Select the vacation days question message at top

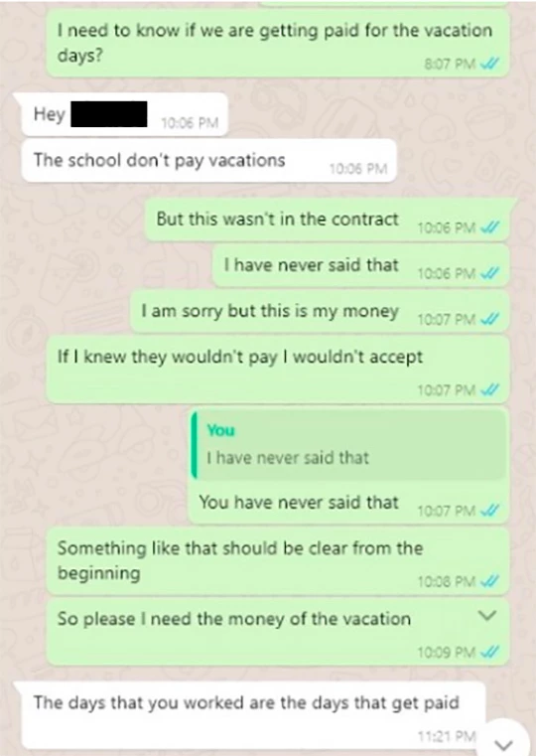click(x=277, y=44)
